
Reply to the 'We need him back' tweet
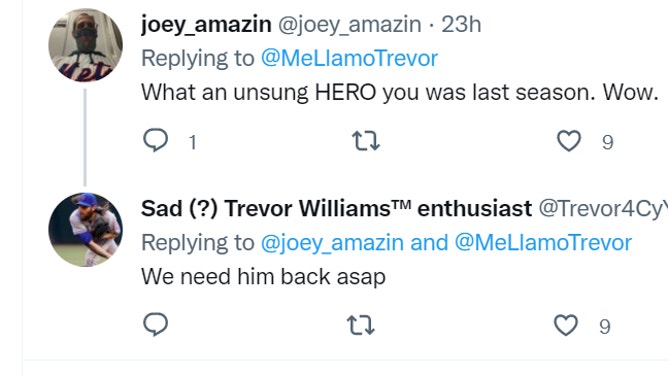155,324
